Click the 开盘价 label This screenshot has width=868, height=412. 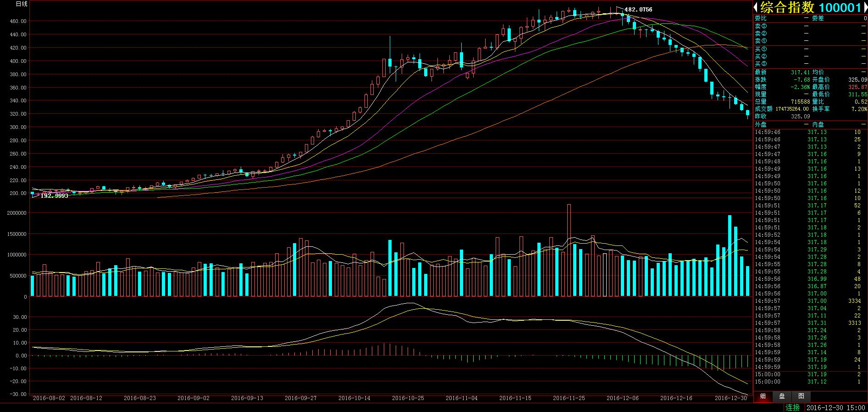click(x=821, y=80)
